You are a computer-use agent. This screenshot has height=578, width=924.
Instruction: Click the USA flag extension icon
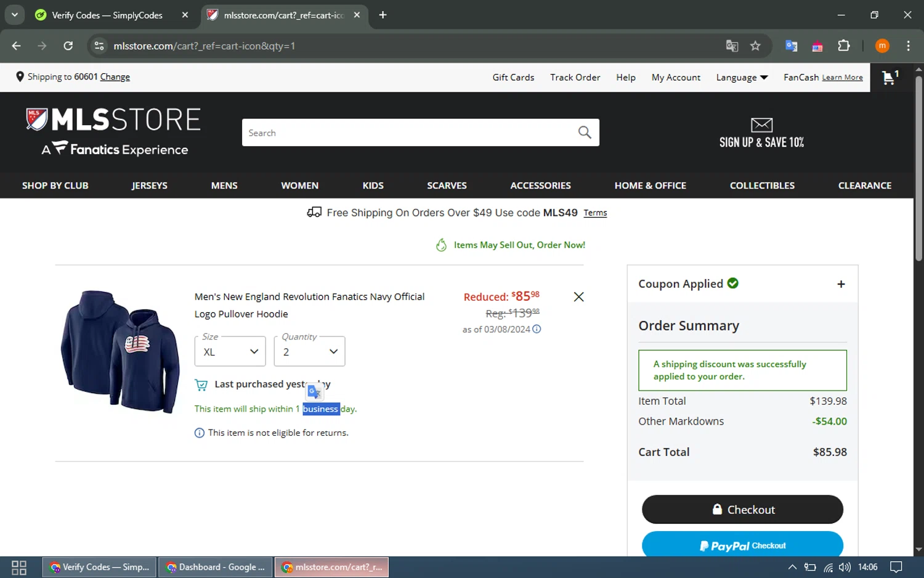coord(817,46)
